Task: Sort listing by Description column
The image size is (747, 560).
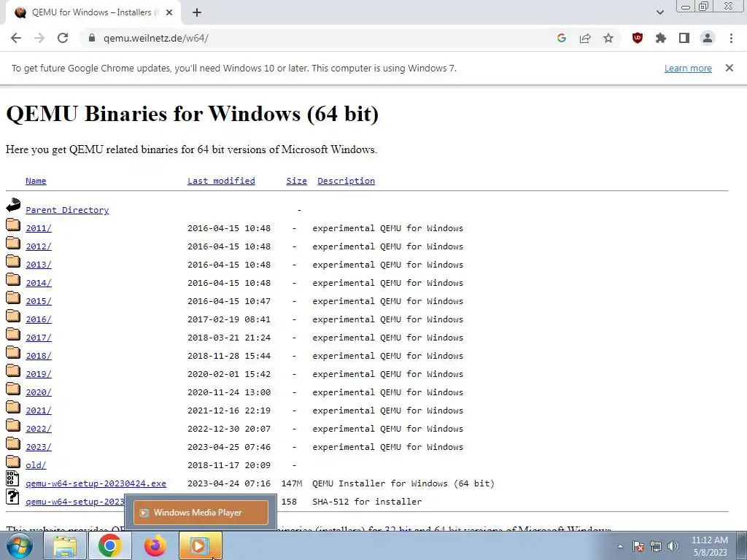Action: point(346,181)
